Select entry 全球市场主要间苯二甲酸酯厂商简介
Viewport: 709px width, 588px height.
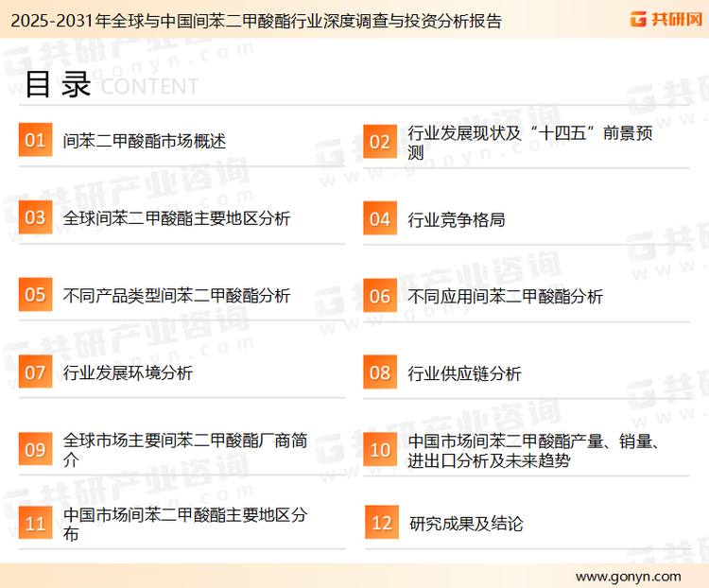(185, 450)
